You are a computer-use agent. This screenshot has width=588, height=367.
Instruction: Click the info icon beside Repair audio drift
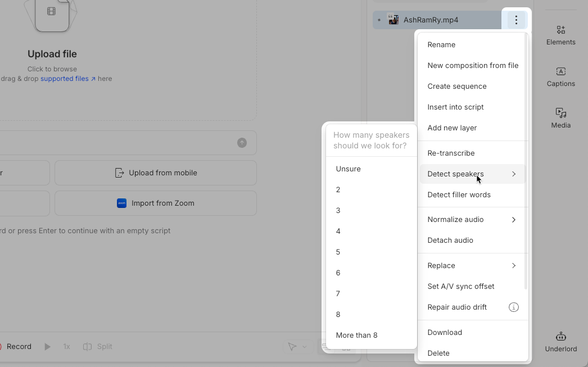[513, 307]
